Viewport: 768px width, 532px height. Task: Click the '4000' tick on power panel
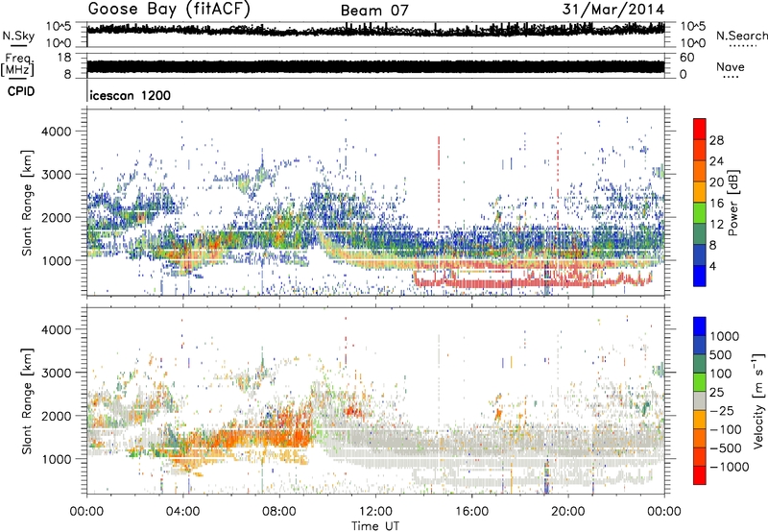56,132
